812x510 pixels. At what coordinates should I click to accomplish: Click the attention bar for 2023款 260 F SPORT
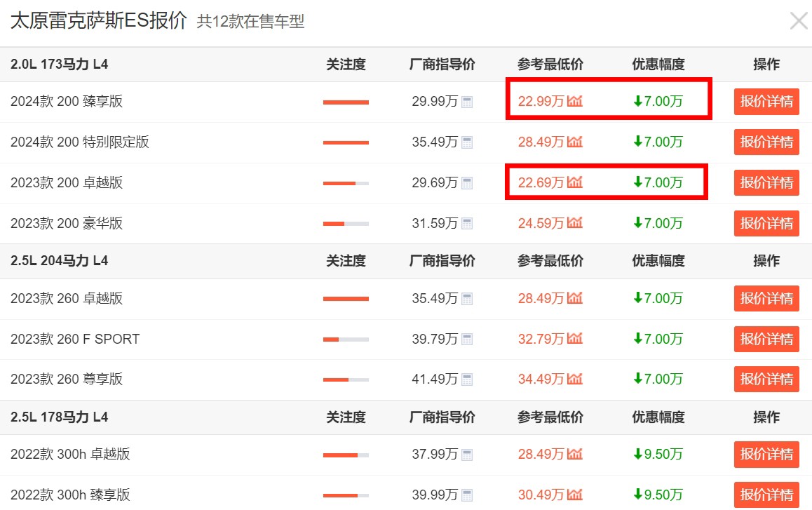point(346,340)
